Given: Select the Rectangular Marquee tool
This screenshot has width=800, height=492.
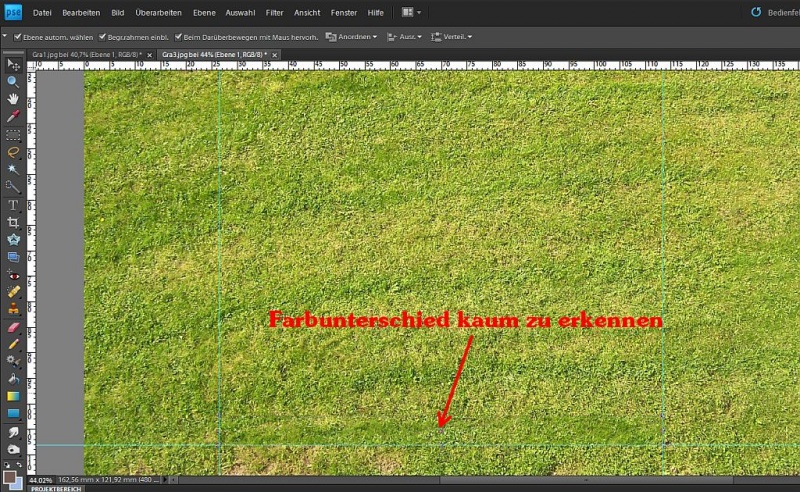Looking at the screenshot, I should [13, 135].
